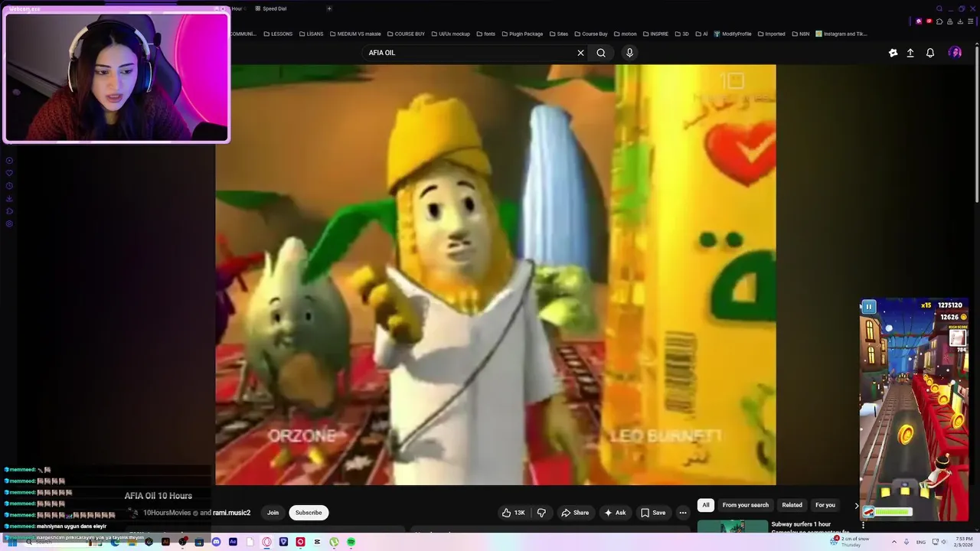Open YouTube notifications bell
The image size is (980, 551).
click(x=930, y=53)
